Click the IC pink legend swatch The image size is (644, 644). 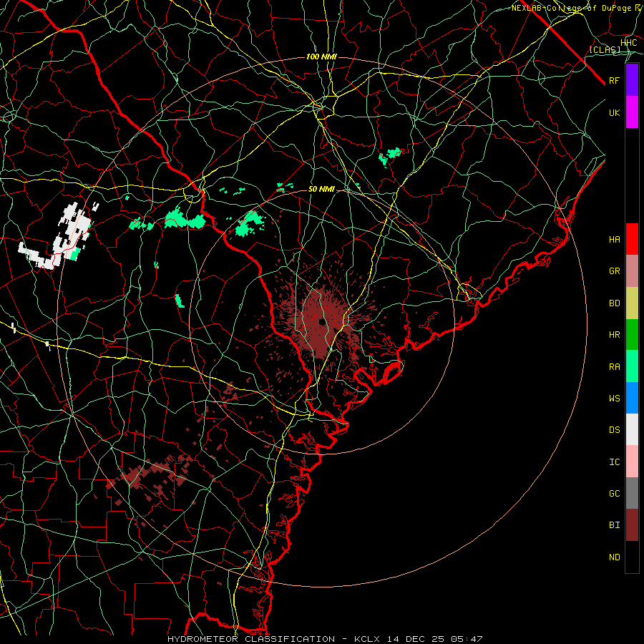click(632, 462)
